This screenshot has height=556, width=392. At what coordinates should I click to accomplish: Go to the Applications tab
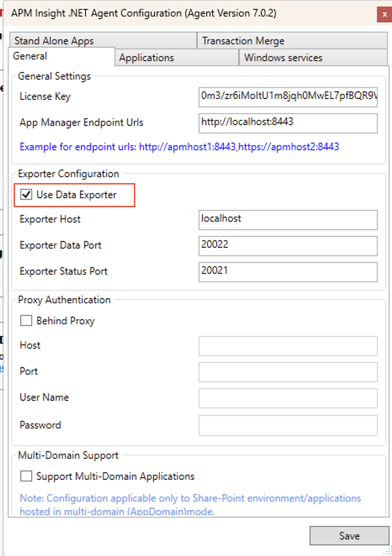177,58
